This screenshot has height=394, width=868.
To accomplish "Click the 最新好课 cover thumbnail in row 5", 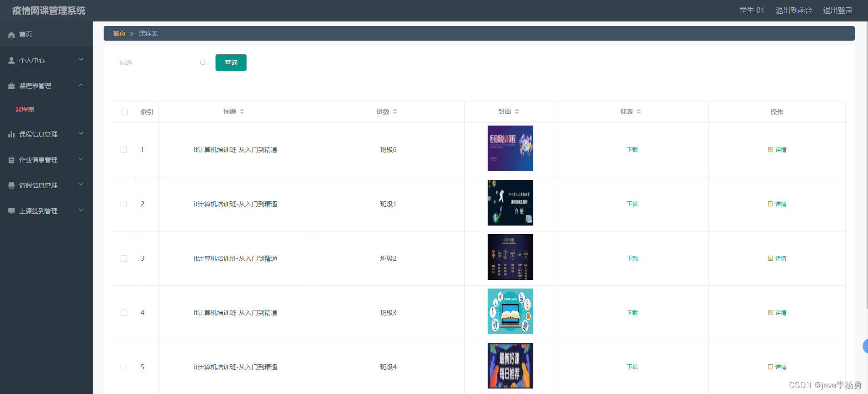I will (510, 366).
